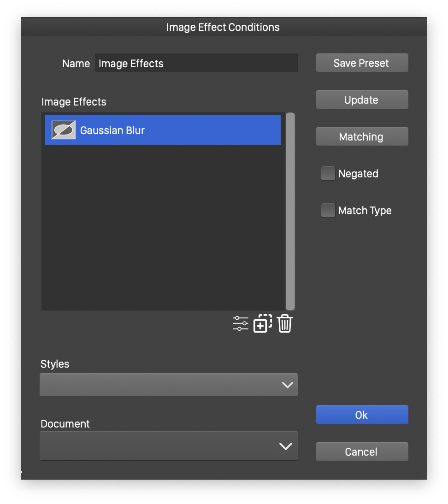
Task: Click empty area in Image Effects list
Action: pos(163,230)
